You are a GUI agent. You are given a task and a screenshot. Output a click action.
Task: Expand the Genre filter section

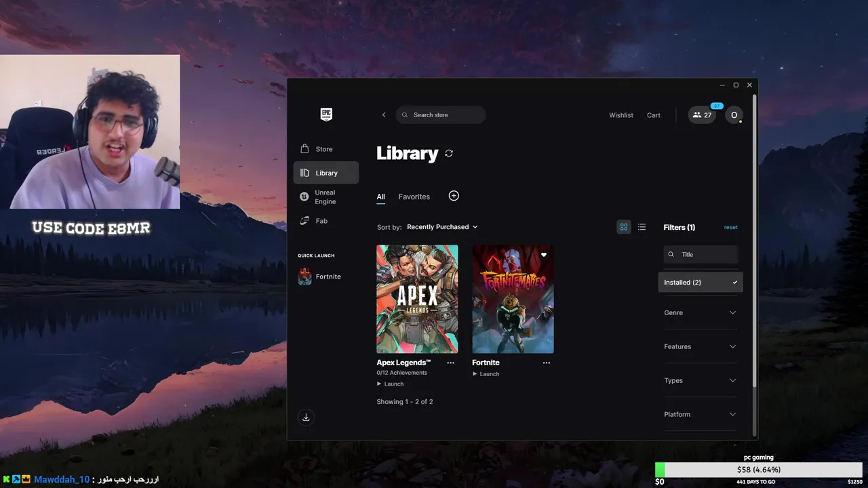pyautogui.click(x=700, y=312)
